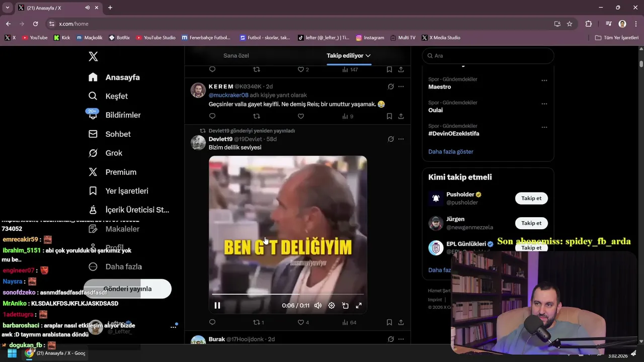The image size is (644, 362).
Task: Open options for Maestro trend
Action: [x=544, y=80]
